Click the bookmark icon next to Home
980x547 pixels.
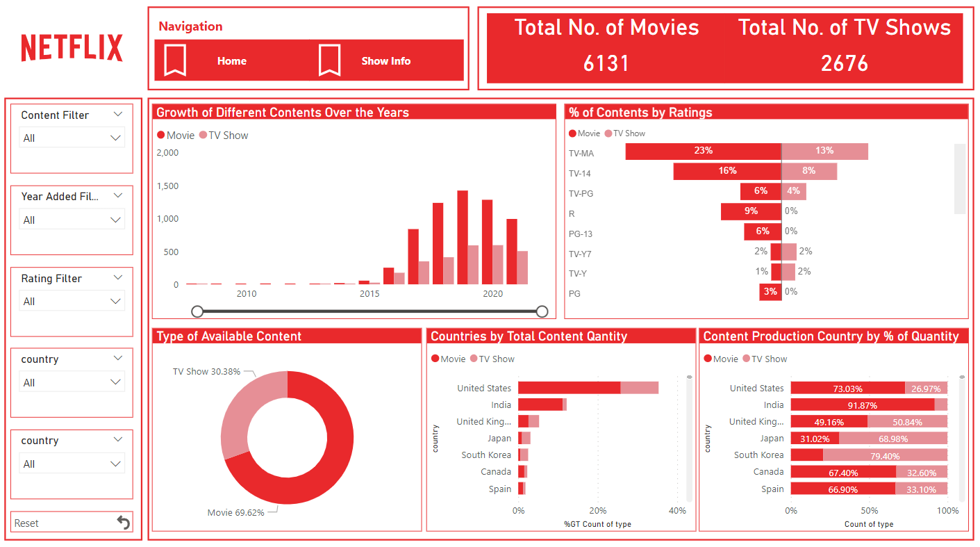(174, 60)
